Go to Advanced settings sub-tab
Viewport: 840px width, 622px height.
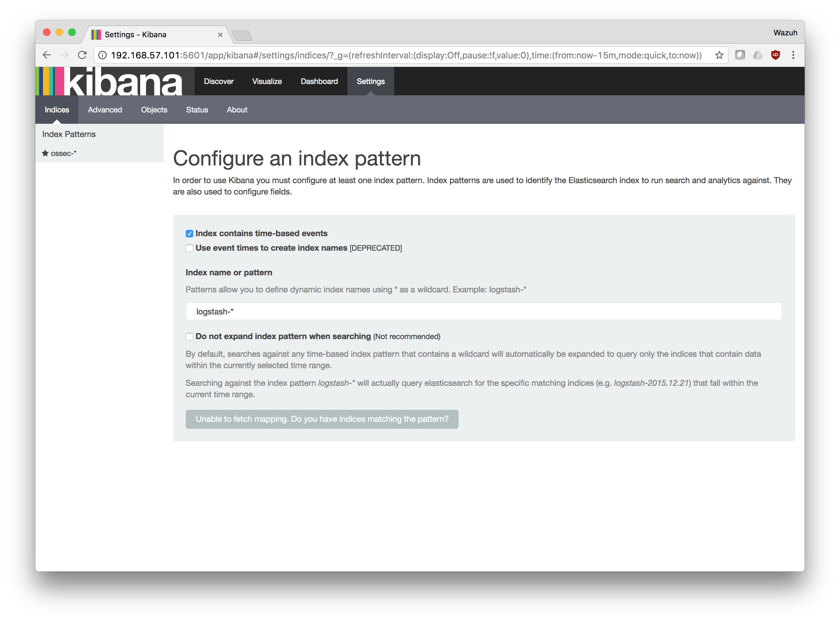[105, 110]
